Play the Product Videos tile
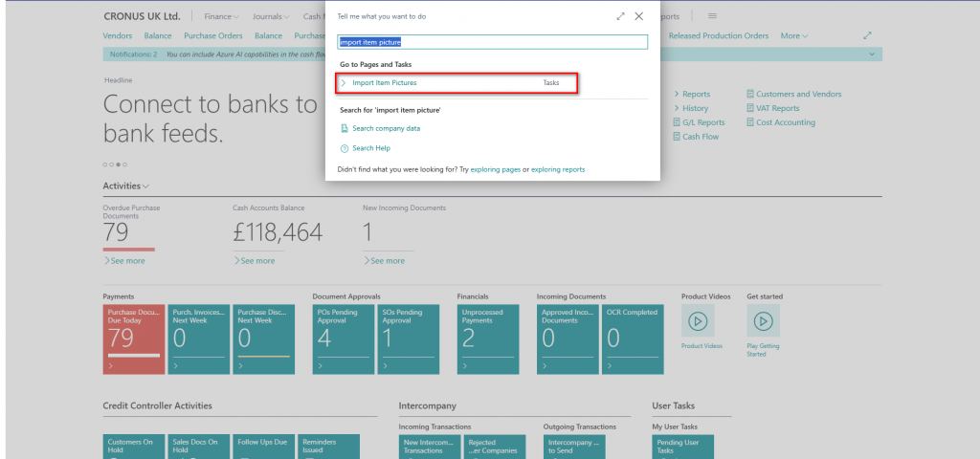 point(697,321)
